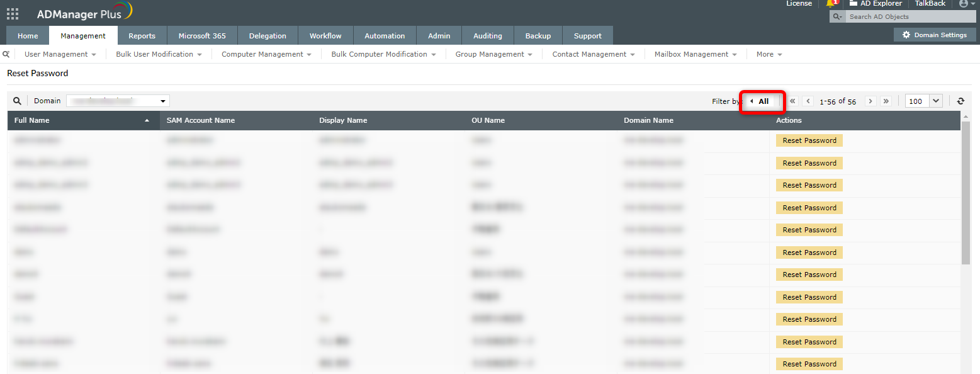
Task: Go to the last page of results
Action: (886, 101)
